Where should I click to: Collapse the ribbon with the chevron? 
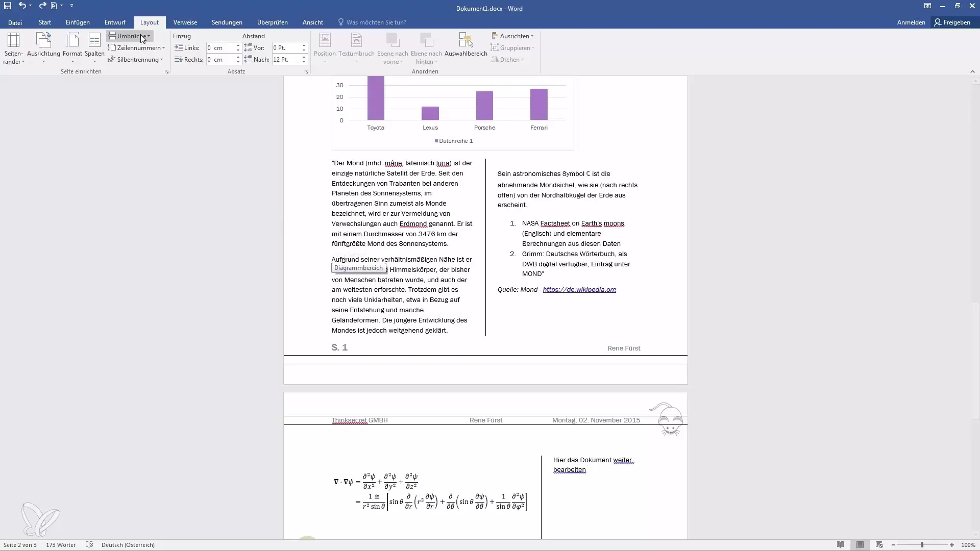pos(972,72)
